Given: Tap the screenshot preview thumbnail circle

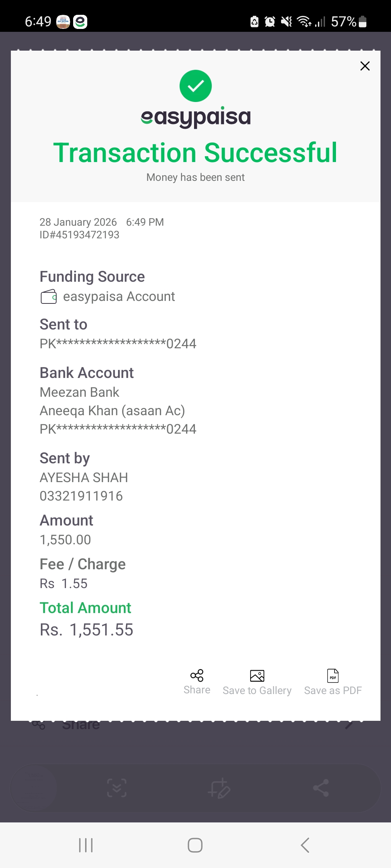Looking at the screenshot, I should (34, 788).
